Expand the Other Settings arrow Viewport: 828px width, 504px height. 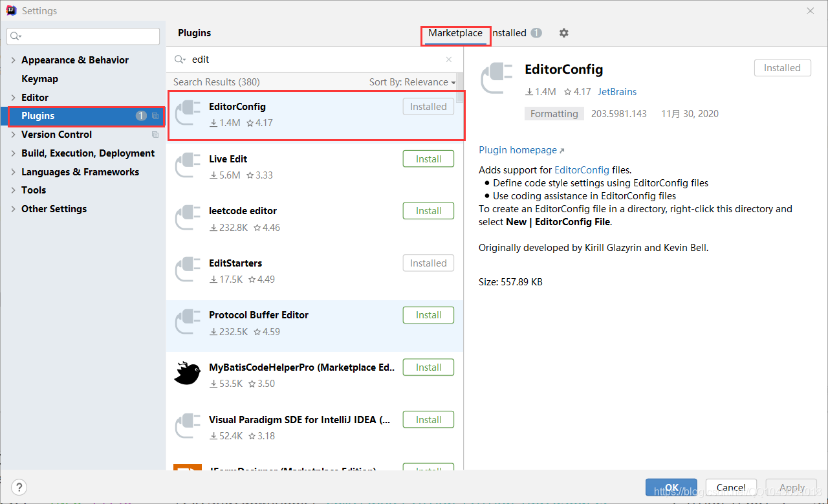[14, 209]
